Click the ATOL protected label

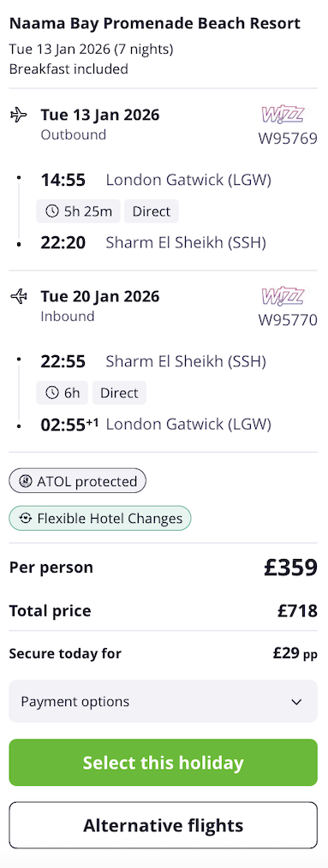tap(87, 481)
